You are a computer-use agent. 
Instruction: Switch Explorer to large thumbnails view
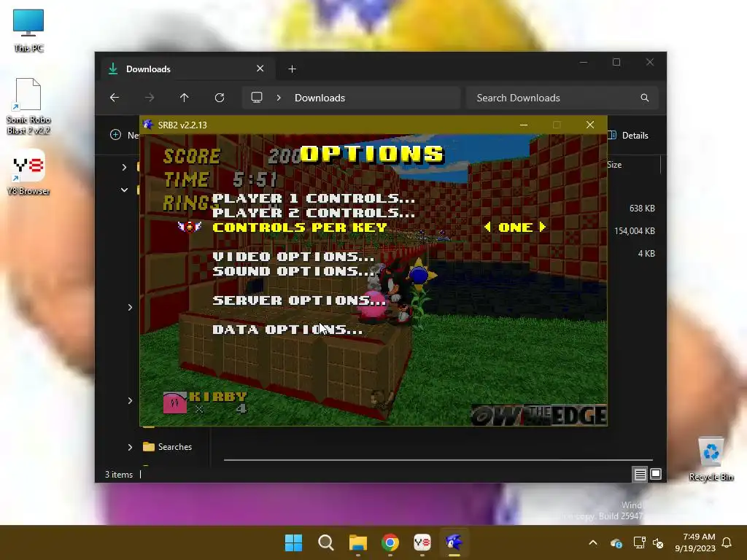[x=656, y=474]
